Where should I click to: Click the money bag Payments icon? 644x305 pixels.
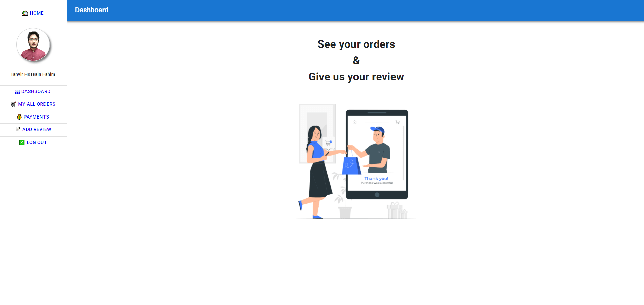(19, 117)
